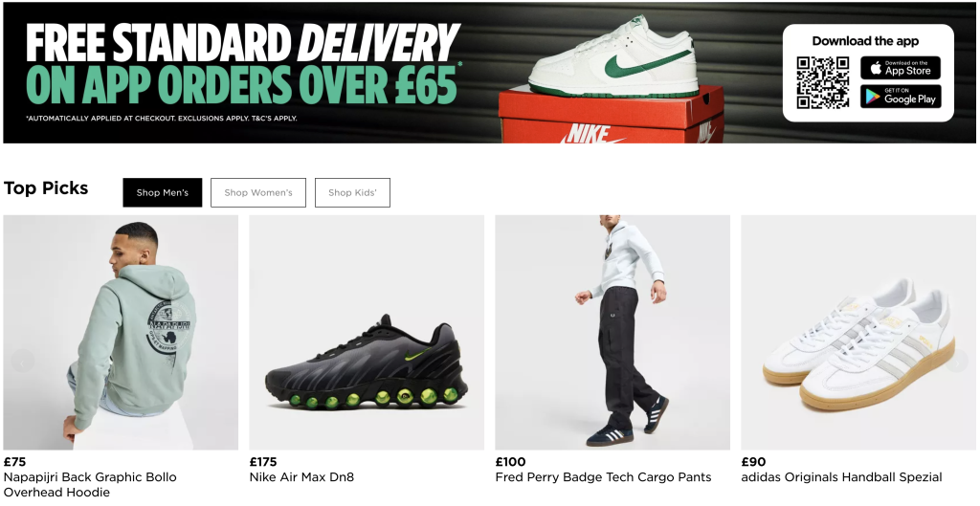The width and height of the screenshot is (980, 506).
Task: Click the Nike Air Max Dn8 title link
Action: point(301,477)
